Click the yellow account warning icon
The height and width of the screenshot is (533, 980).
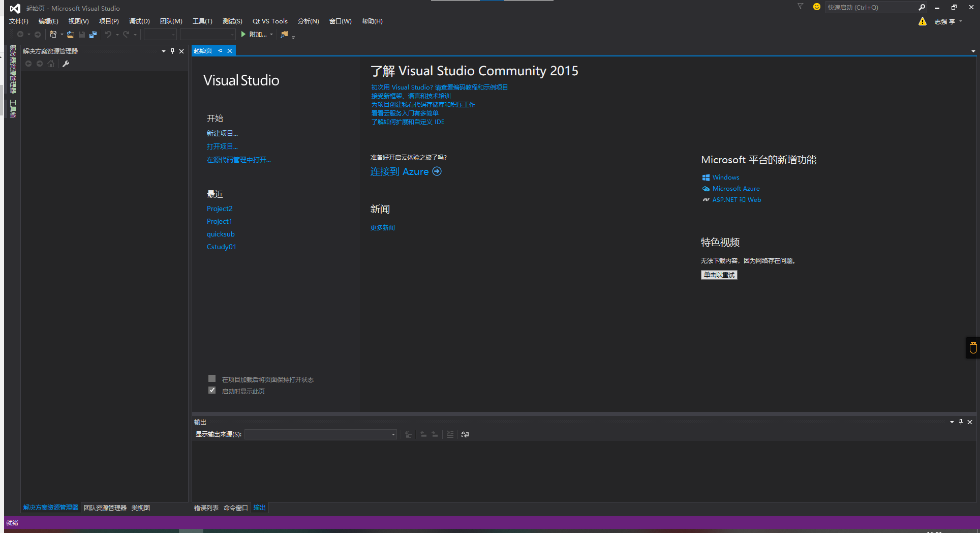click(923, 21)
